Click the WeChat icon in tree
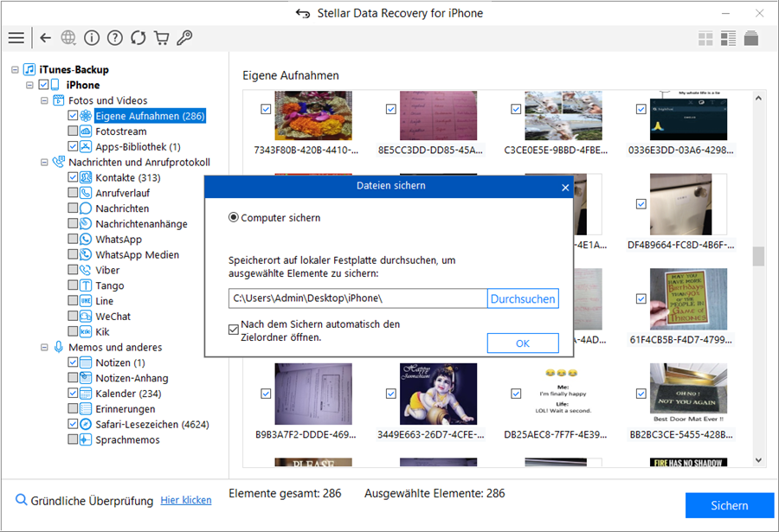This screenshot has height=532, width=779. click(x=86, y=317)
